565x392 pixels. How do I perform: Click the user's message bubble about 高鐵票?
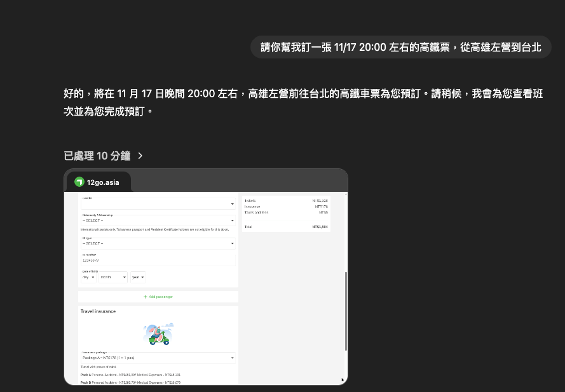click(x=400, y=48)
